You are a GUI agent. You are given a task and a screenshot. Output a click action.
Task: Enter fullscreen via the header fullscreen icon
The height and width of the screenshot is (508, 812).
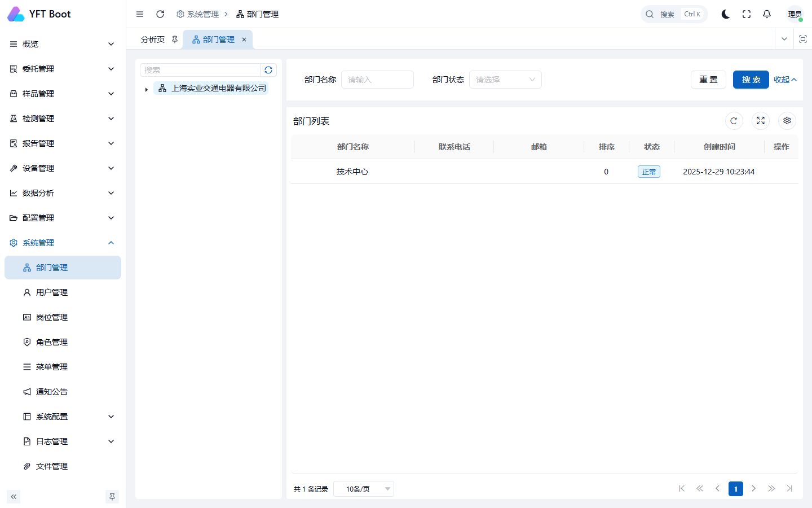pos(747,14)
